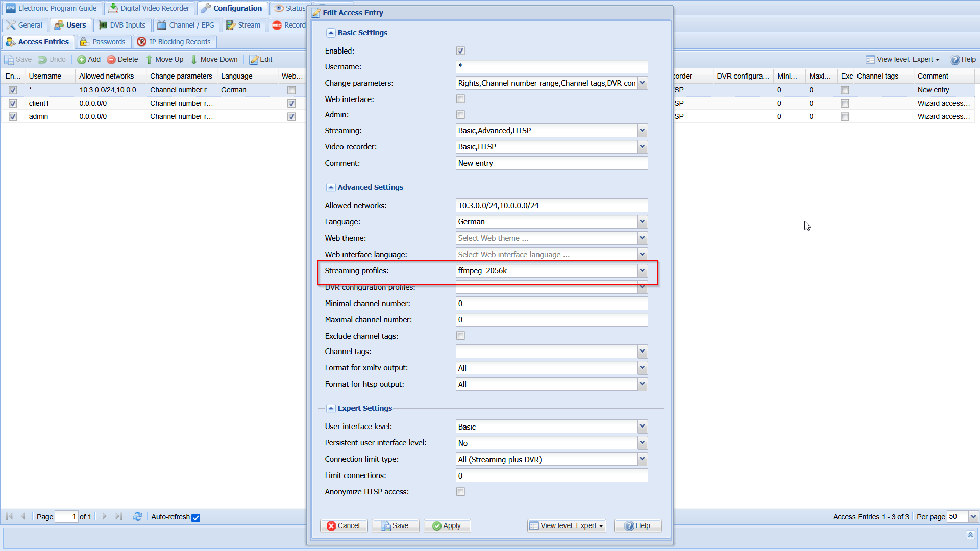Click the Move Up arrow icon
This screenshot has width=980, height=551.
[149, 60]
